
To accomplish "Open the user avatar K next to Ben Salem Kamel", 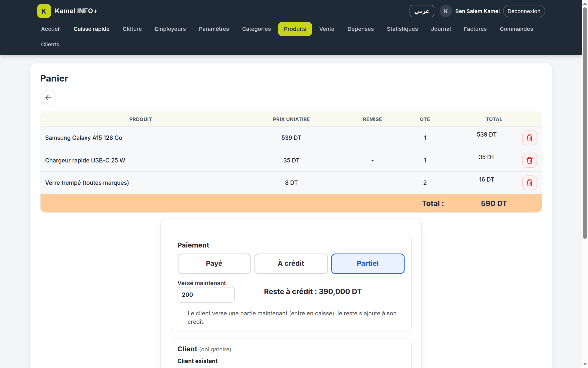I will (446, 11).
